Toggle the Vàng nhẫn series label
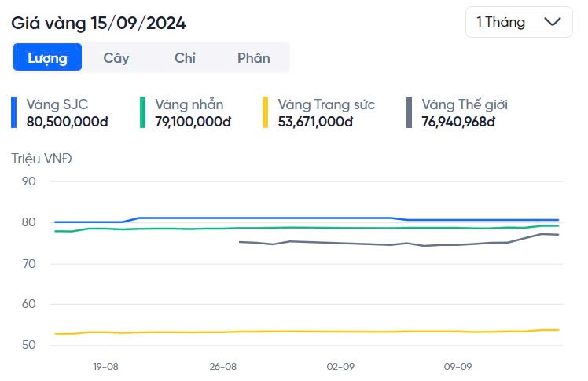The width and height of the screenshot is (588, 381). 189,104
